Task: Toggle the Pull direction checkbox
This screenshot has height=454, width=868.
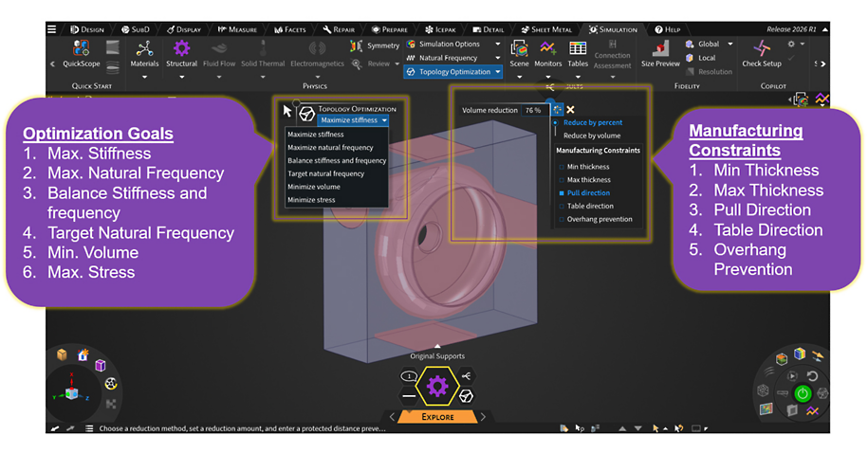Action: [x=562, y=193]
